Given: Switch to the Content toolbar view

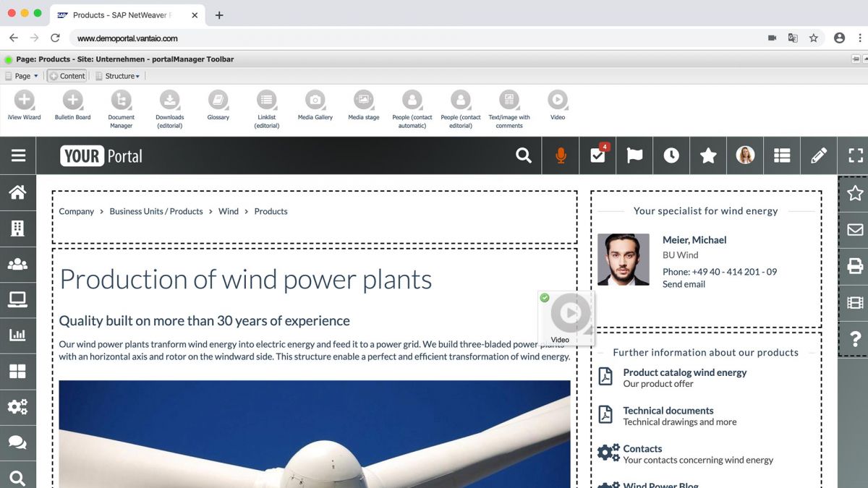Looking at the screenshot, I should tap(67, 76).
